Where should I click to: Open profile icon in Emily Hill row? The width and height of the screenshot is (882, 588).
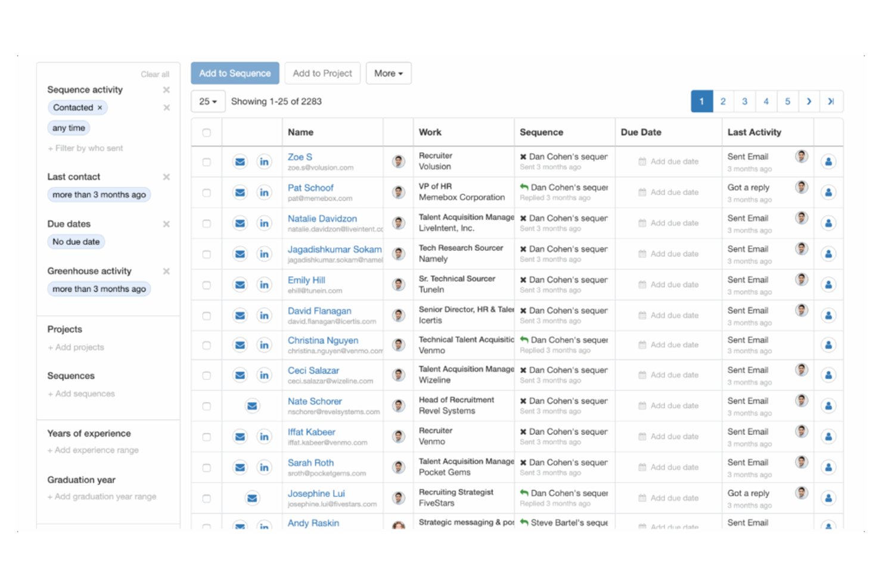pos(828,285)
